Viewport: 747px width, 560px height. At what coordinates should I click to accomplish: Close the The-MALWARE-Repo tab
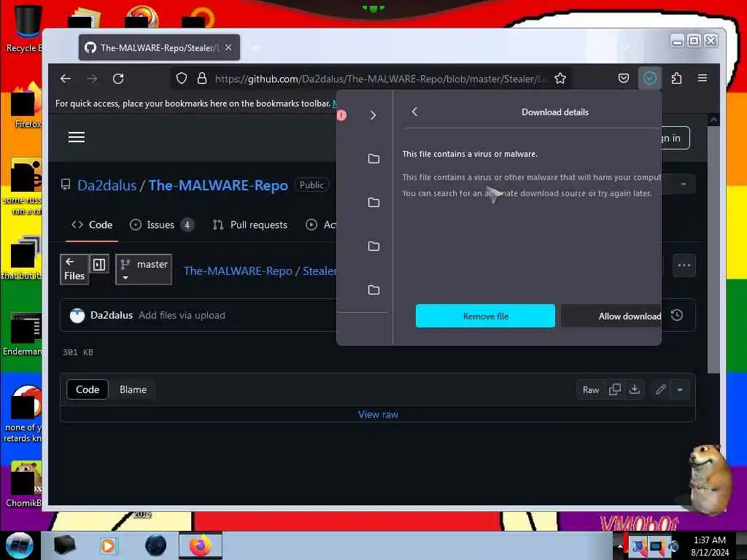(x=228, y=47)
